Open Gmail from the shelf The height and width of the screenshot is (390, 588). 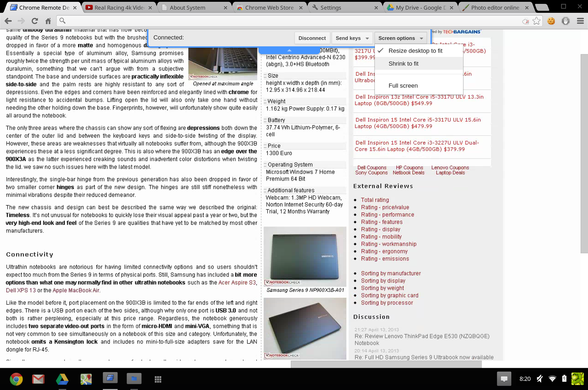click(x=38, y=379)
